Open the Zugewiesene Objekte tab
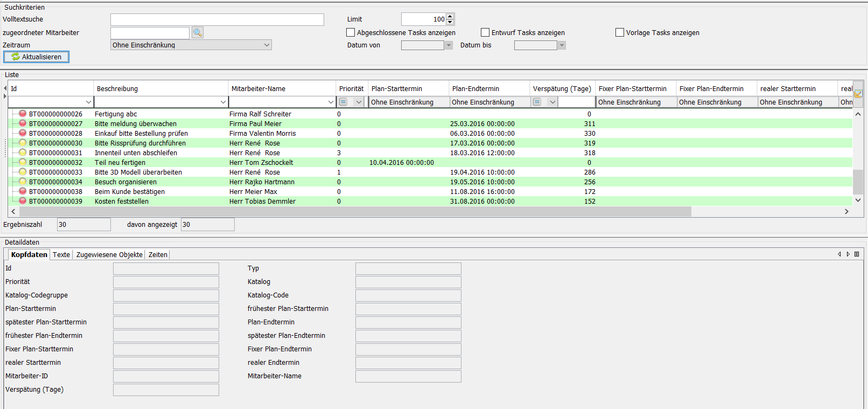The height and width of the screenshot is (409, 868). point(109,255)
